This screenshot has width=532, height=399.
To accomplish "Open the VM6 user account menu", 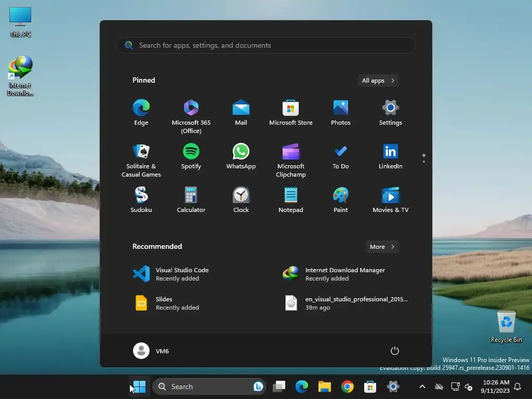I will pyautogui.click(x=151, y=351).
